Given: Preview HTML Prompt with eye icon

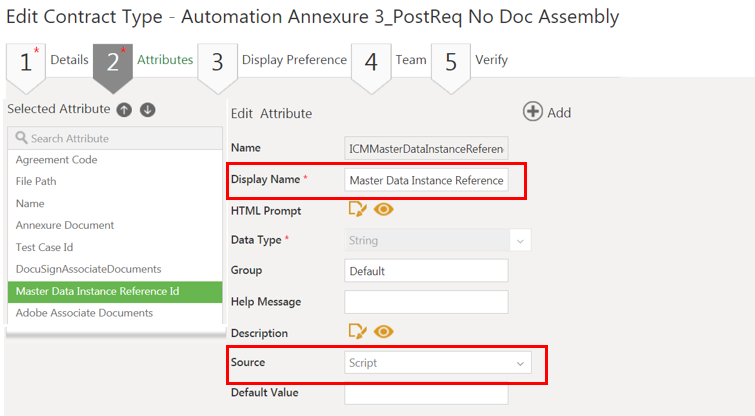Looking at the screenshot, I should tap(383, 210).
